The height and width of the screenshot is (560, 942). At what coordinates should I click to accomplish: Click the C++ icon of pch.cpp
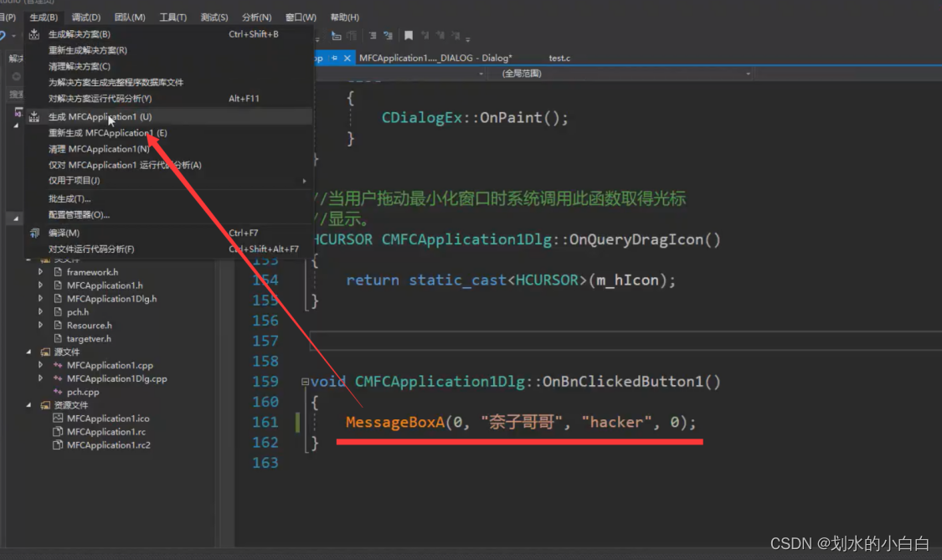click(x=58, y=392)
